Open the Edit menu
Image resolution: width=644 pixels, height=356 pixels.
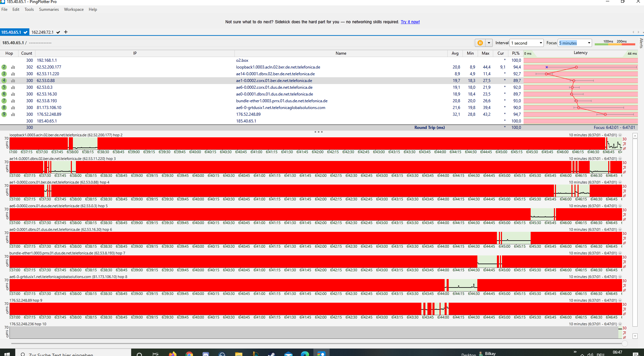coord(16,9)
